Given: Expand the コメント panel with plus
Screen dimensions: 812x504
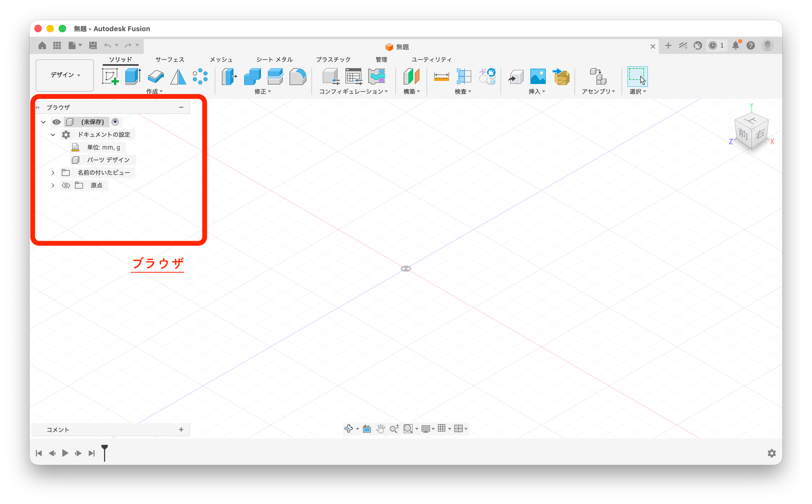Looking at the screenshot, I should pyautogui.click(x=181, y=430).
